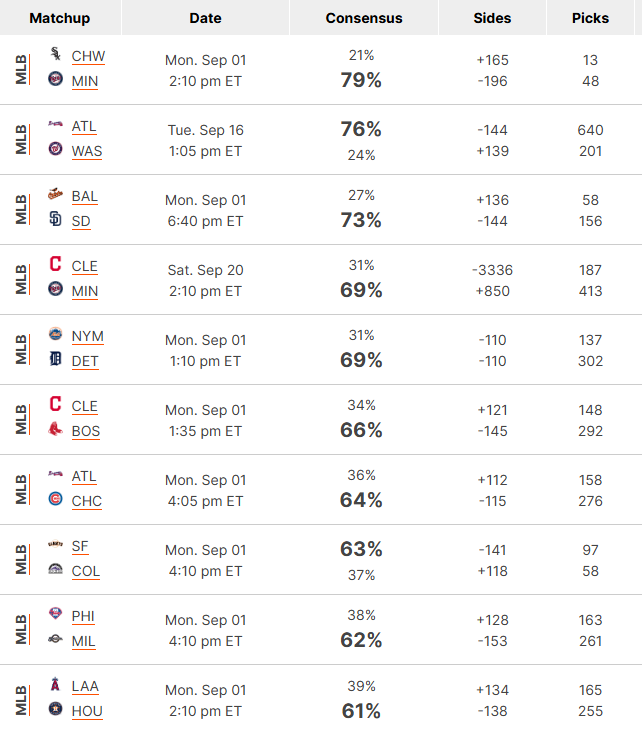Image resolution: width=642 pixels, height=734 pixels.
Task: Click the Cubs logo next to CHC
Action: [x=55, y=499]
